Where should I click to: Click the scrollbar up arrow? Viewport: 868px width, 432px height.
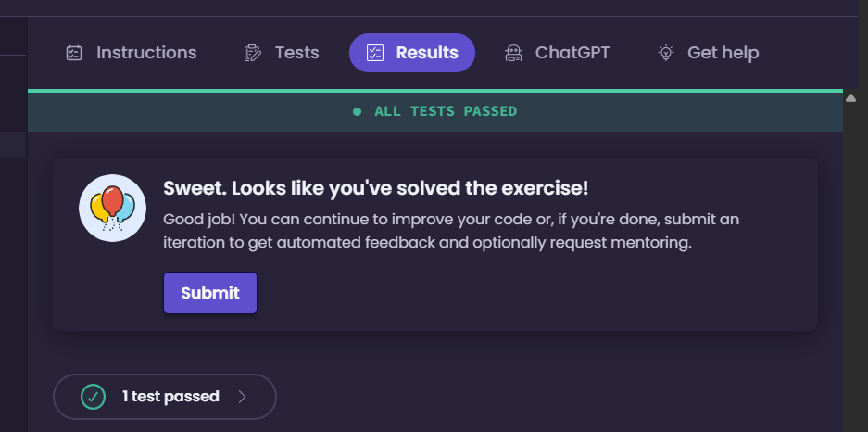850,98
